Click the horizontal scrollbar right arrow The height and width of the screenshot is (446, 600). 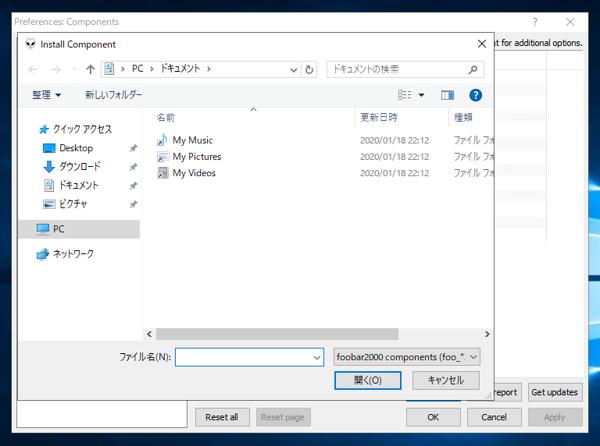(487, 334)
